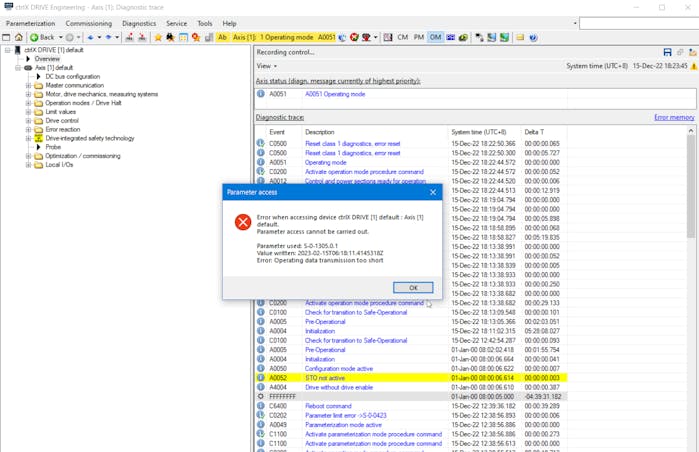Click the Home icon in toolbar
The image size is (699, 452).
click(18, 37)
